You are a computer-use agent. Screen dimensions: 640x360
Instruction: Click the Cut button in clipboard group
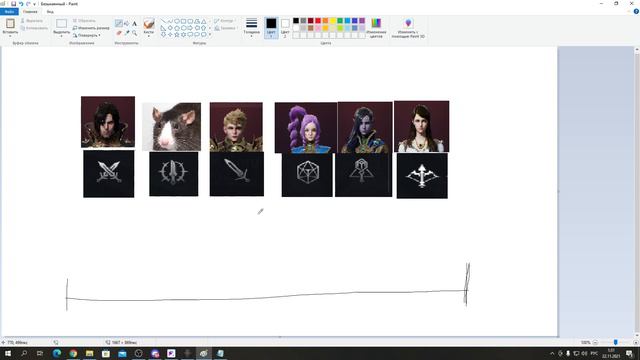[x=32, y=20]
